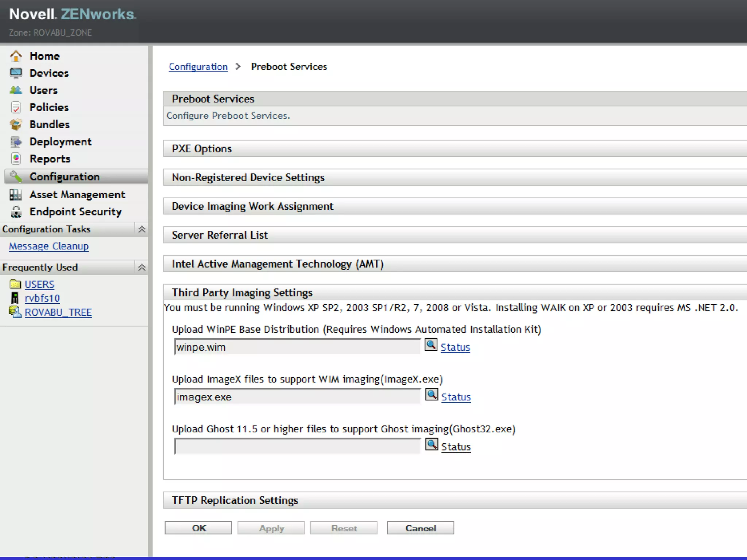747x560 pixels.
Task: Open the Message Cleanup link
Action: point(49,246)
